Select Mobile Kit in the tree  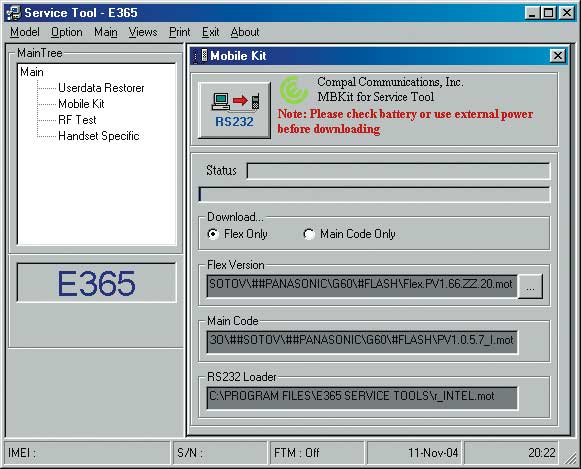81,104
